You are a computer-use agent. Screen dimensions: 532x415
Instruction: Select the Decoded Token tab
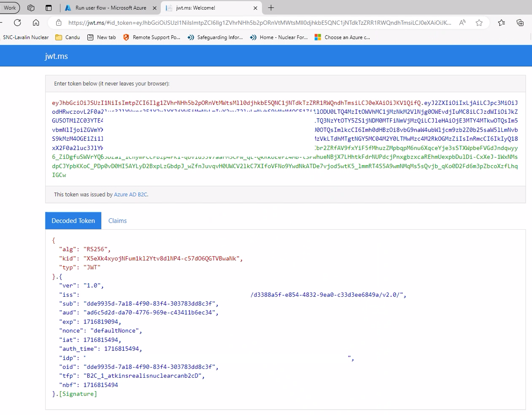(x=73, y=221)
